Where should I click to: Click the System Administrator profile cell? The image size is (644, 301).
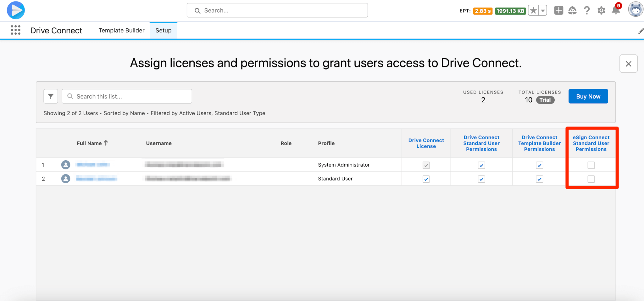click(344, 165)
